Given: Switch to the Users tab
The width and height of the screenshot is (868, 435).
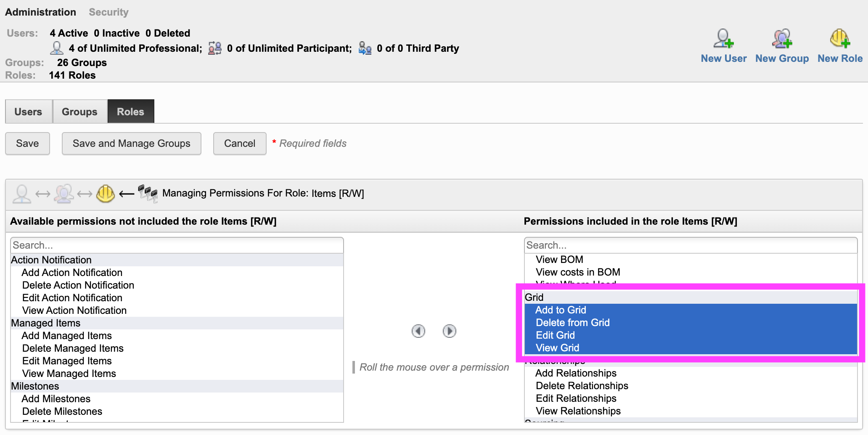Looking at the screenshot, I should click(x=28, y=112).
